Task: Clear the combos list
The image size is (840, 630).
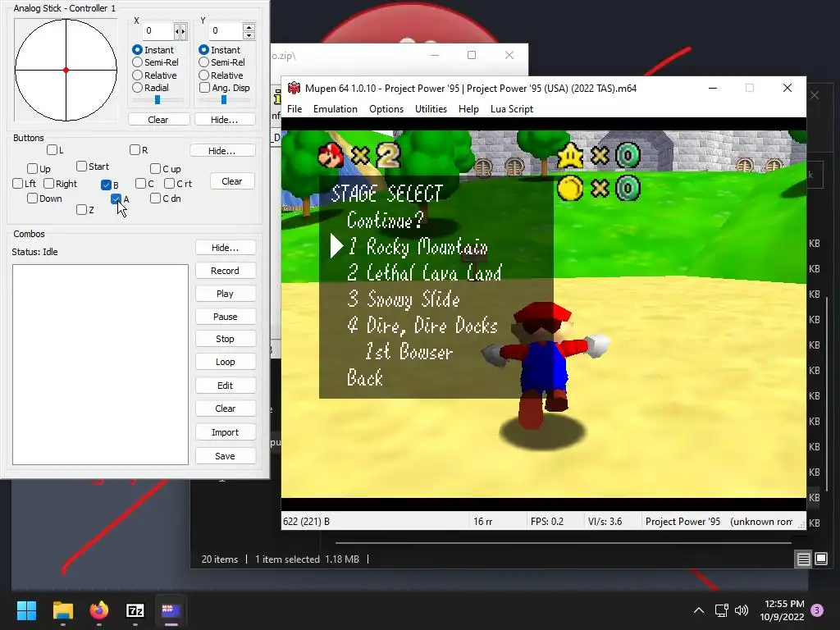Action: click(x=225, y=409)
